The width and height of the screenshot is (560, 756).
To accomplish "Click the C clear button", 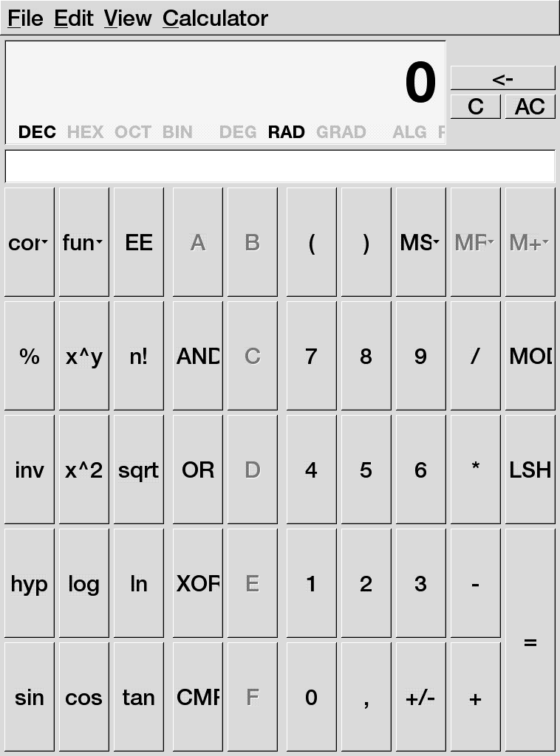I will click(475, 107).
